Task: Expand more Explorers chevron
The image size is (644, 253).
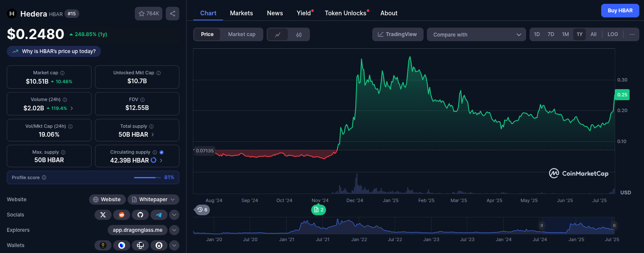Action: pyautogui.click(x=174, y=230)
